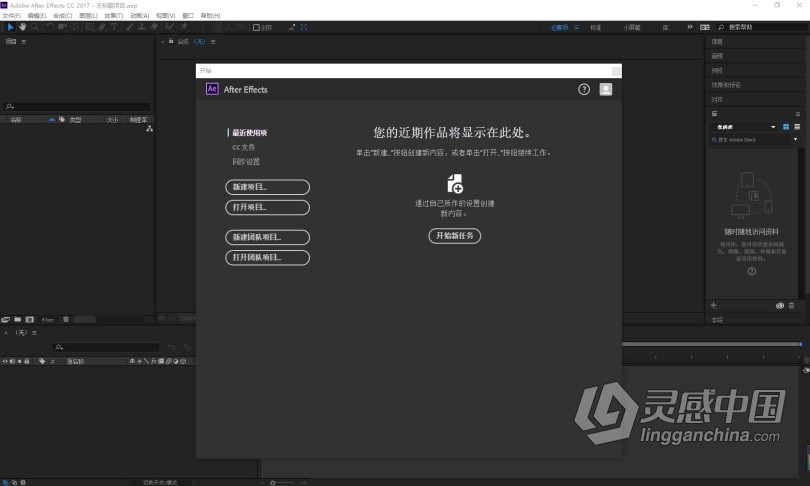Show hidden workspaces with double chevron
The image size is (810, 486).
click(x=690, y=27)
